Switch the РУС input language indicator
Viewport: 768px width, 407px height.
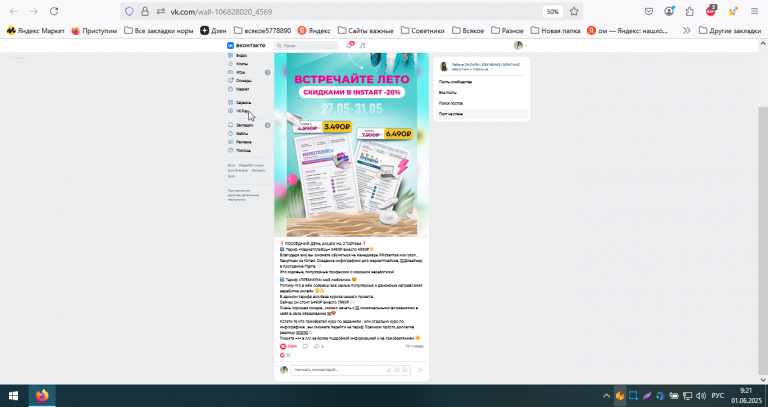click(x=718, y=396)
